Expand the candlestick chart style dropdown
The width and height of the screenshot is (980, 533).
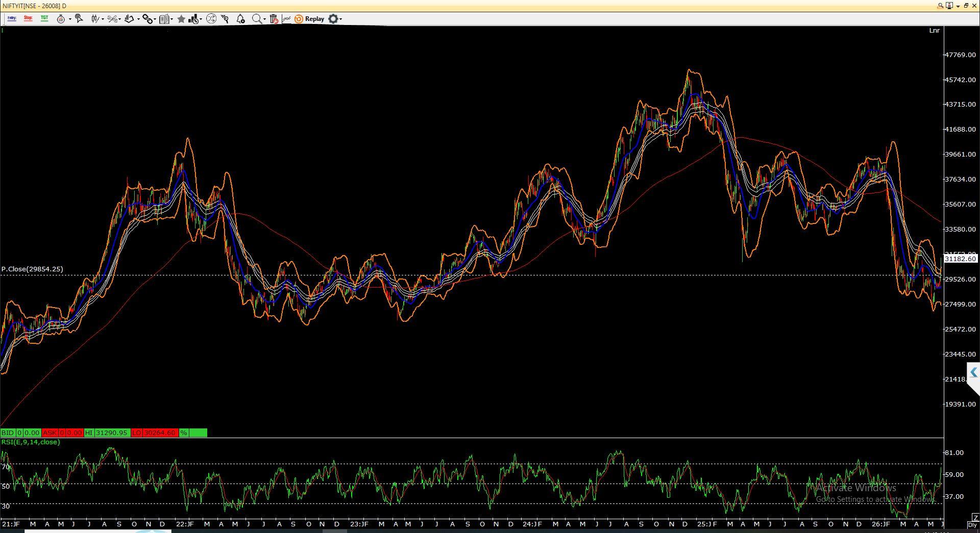coord(103,19)
